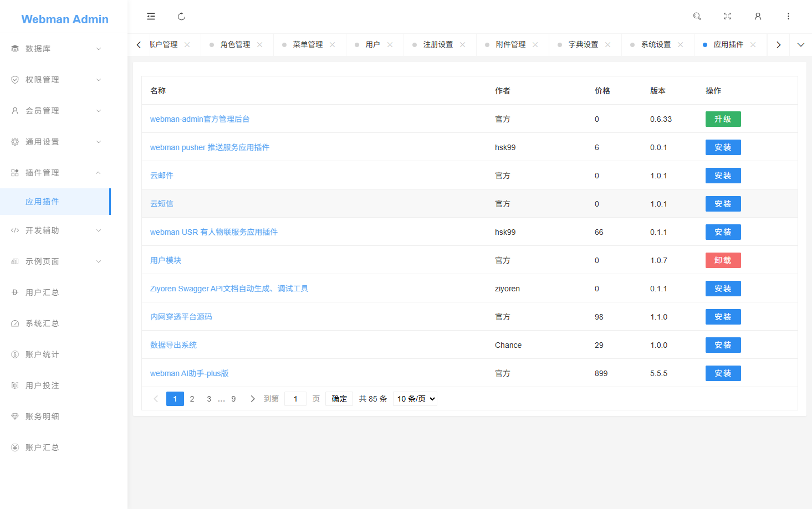The height and width of the screenshot is (509, 812).
Task: Select the 数据库 database icon in sidebar
Action: click(14, 48)
